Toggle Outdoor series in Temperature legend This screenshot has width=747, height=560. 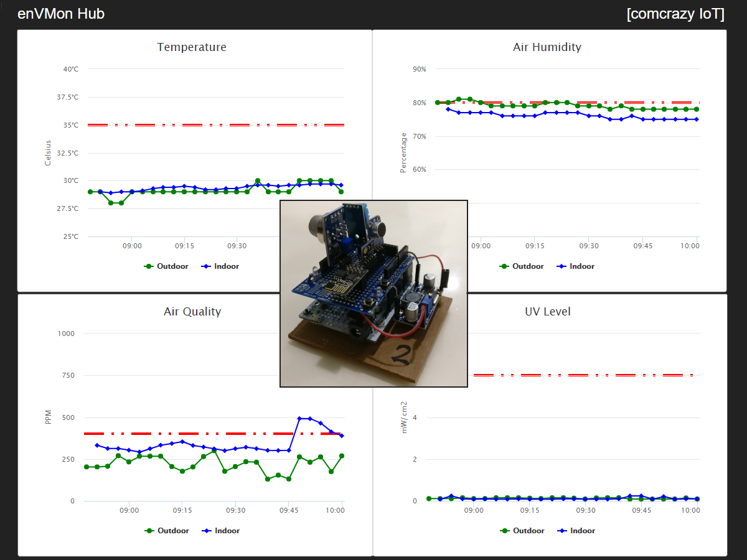tap(166, 266)
